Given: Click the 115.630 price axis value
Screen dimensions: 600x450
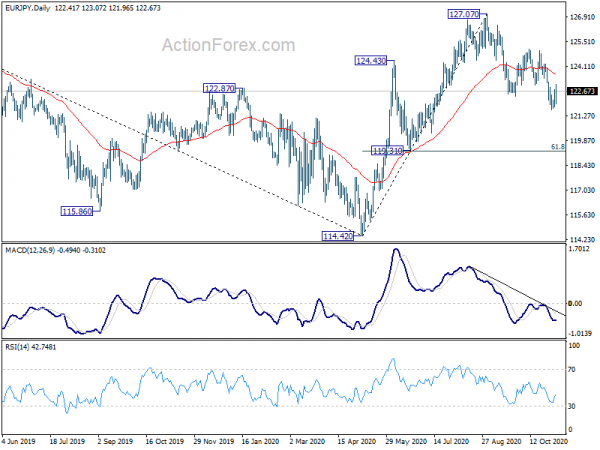Looking at the screenshot, I should [582, 215].
